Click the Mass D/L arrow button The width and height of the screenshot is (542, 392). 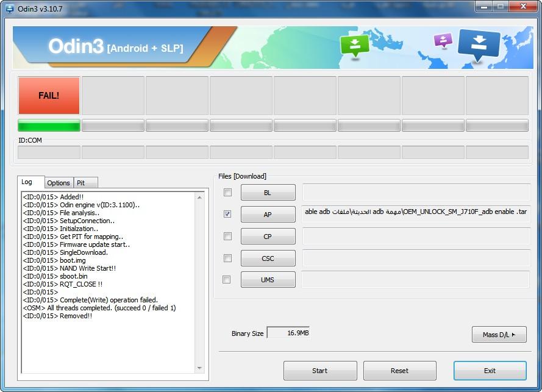(x=499, y=334)
